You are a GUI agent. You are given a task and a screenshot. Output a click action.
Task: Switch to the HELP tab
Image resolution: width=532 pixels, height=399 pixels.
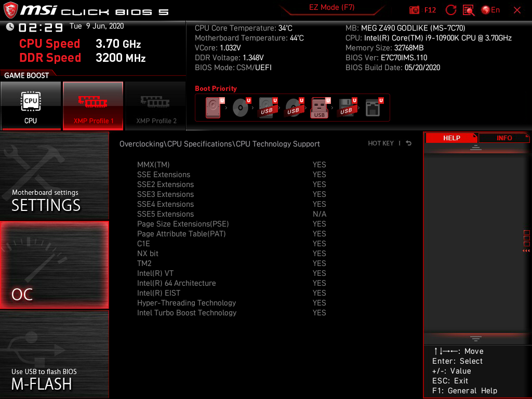pos(451,138)
